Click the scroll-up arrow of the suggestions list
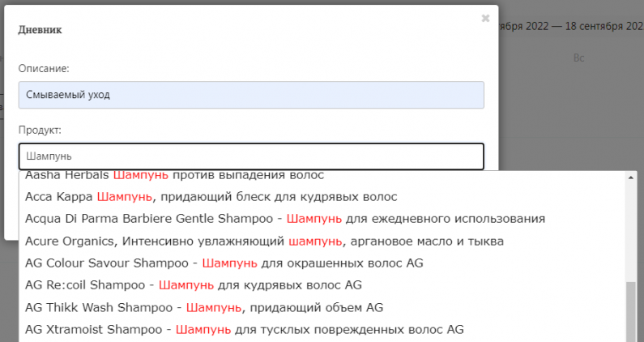644x342 pixels. [x=631, y=178]
